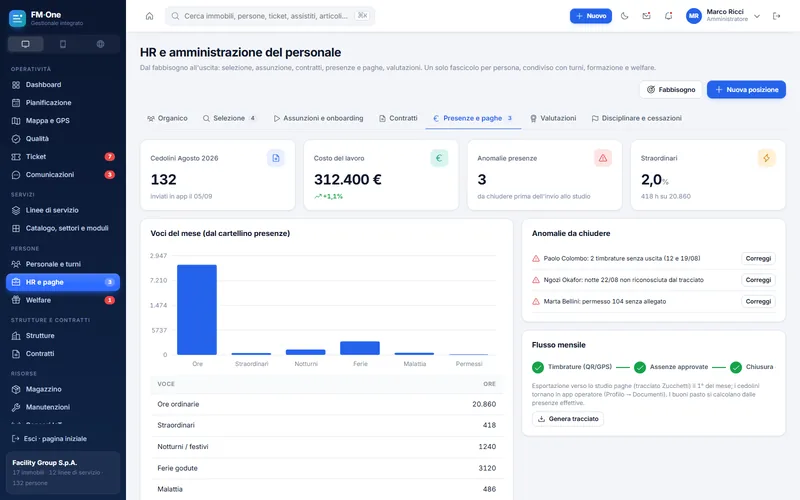Viewport: 800px width, 500px height.
Task: Click the Mappa e GPS map icon
Action: coord(16,121)
